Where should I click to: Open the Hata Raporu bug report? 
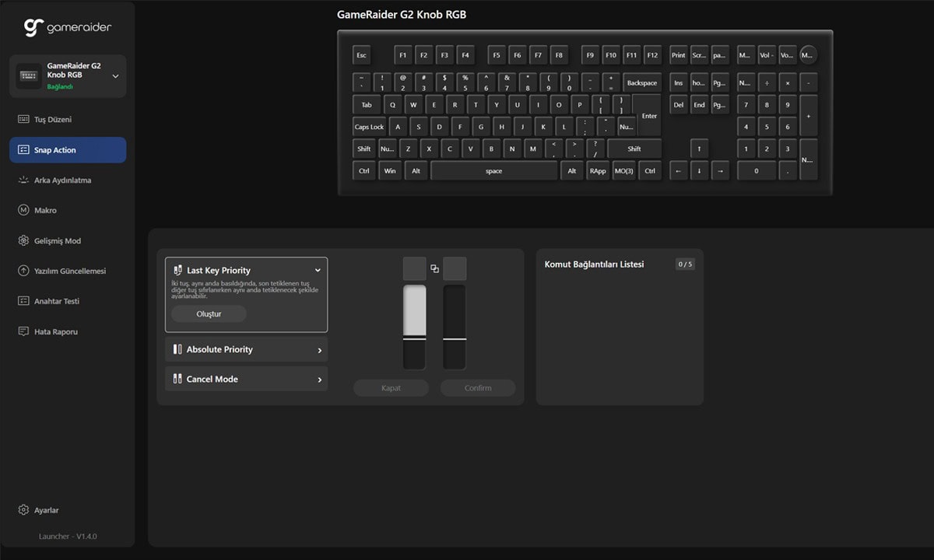[68, 331]
